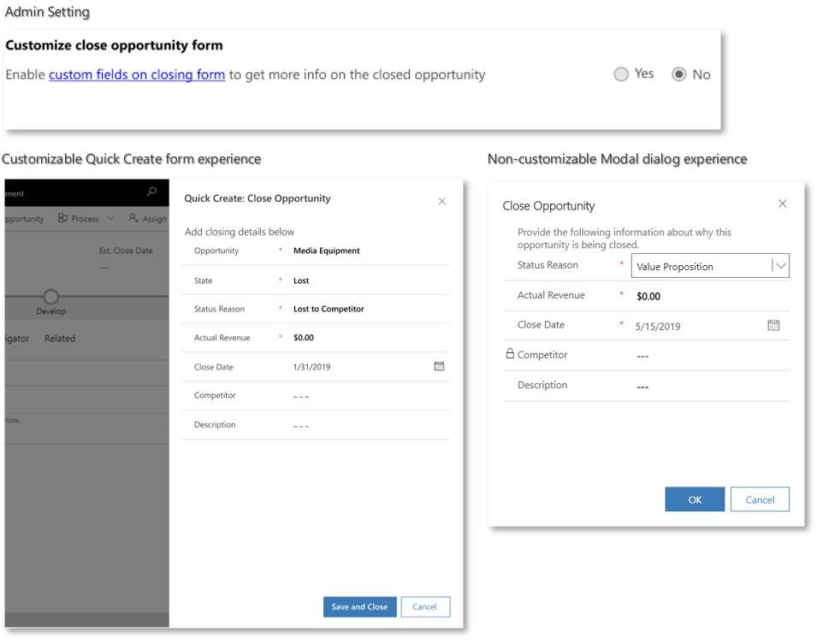817x644 pixels.
Task: Click the Process icon in the toolbar
Action: coord(62,218)
